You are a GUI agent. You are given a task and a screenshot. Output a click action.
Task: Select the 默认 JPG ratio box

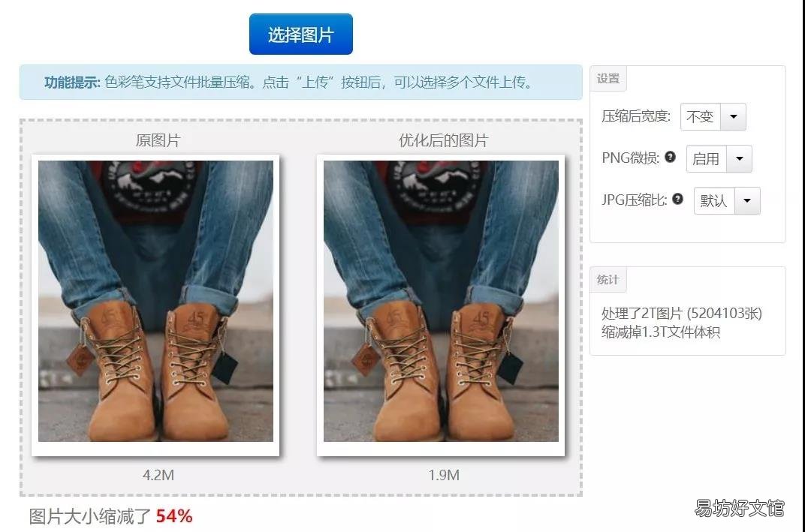click(714, 200)
